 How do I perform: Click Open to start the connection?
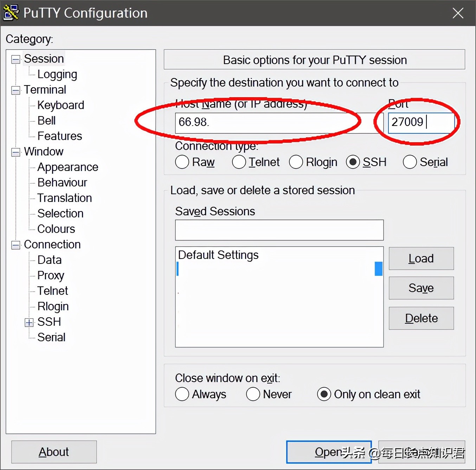[x=329, y=452]
